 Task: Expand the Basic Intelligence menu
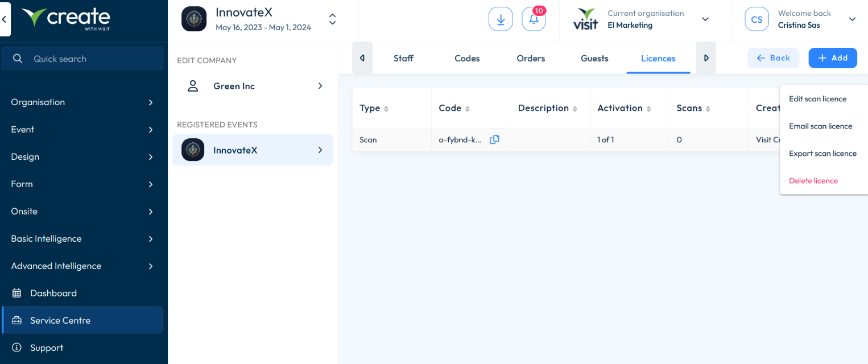82,239
